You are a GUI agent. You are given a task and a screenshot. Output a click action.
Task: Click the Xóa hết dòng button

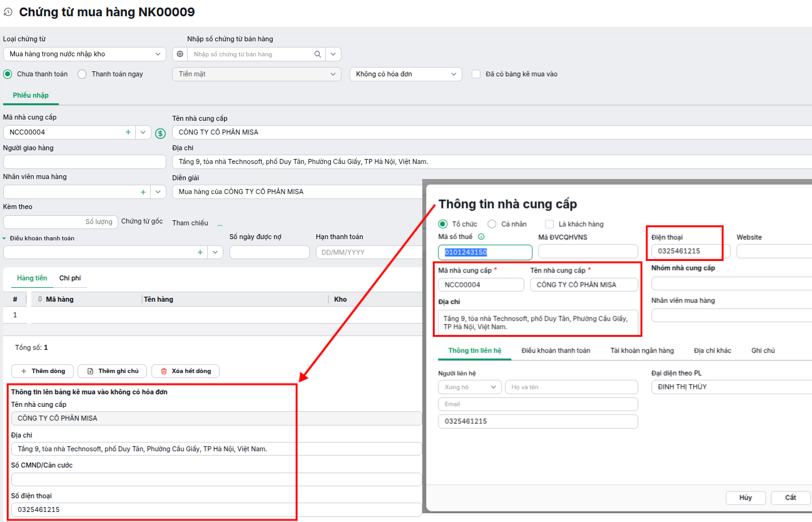(185, 371)
